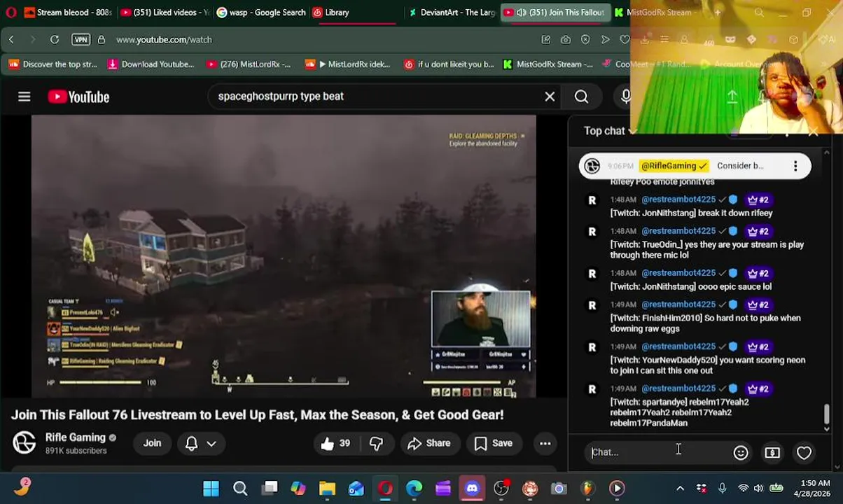Open the volume tray icon

(758, 488)
